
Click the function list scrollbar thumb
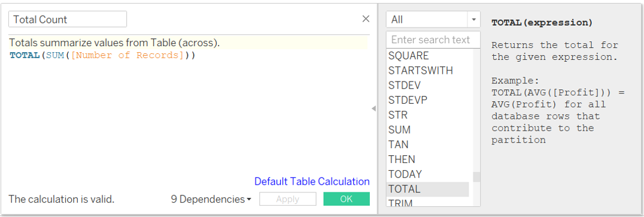[476, 177]
